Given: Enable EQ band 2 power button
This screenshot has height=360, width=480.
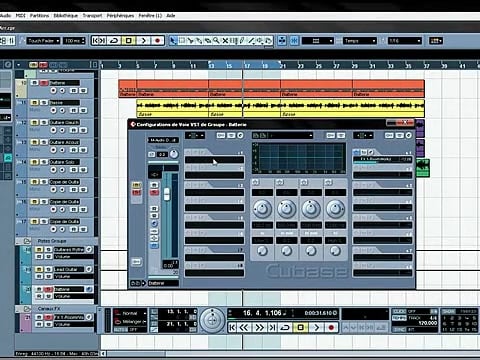Looking at the screenshot, I should (280, 182).
